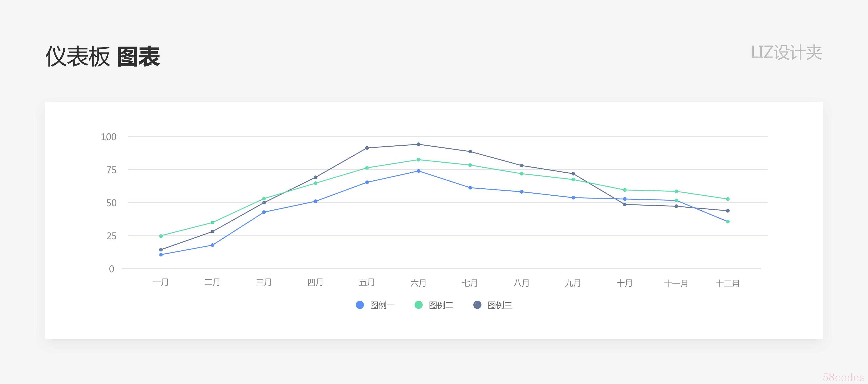Pick the dark gray point at 九月
The height and width of the screenshot is (384, 868).
(x=573, y=174)
